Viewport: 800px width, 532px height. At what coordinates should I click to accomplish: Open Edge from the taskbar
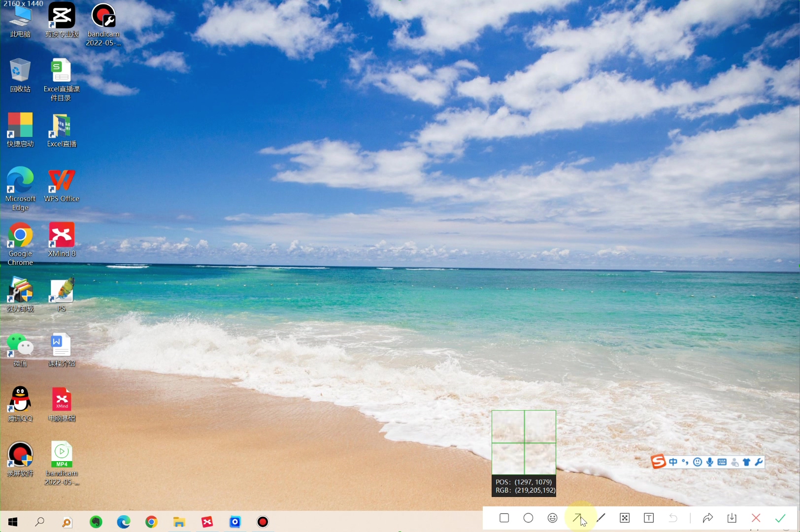[x=124, y=522]
